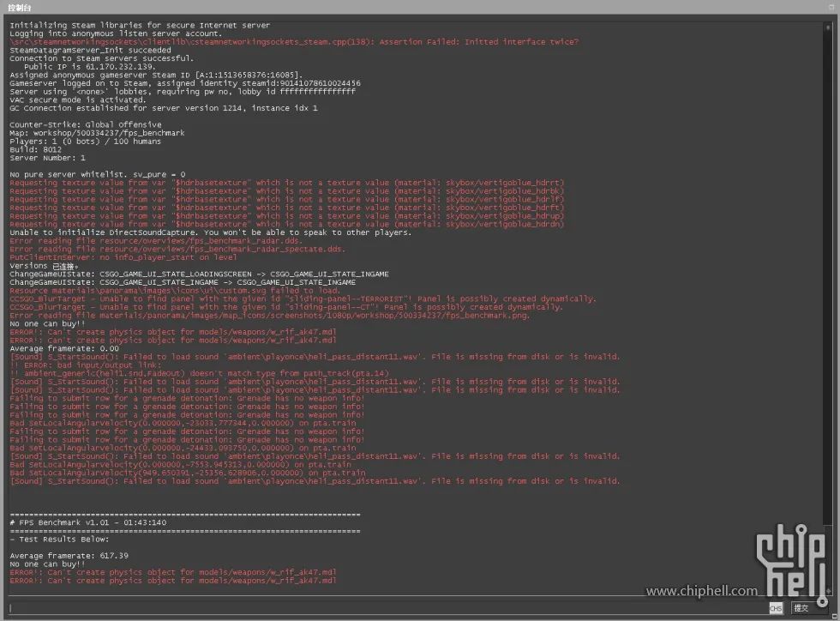Click the scrollbar up arrow
The height and width of the screenshot is (621, 840).
[829, 27]
